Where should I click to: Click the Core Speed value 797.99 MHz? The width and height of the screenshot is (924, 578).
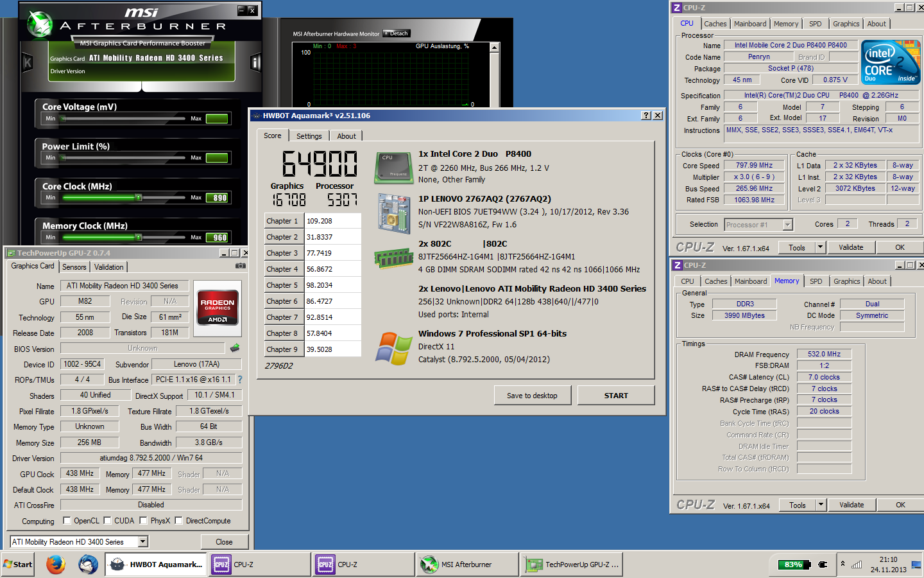(x=754, y=165)
